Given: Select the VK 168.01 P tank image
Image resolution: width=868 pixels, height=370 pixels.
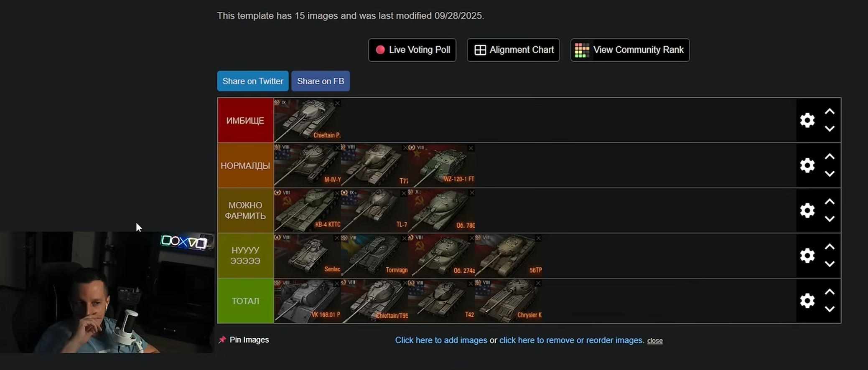Looking at the screenshot, I should [308, 301].
